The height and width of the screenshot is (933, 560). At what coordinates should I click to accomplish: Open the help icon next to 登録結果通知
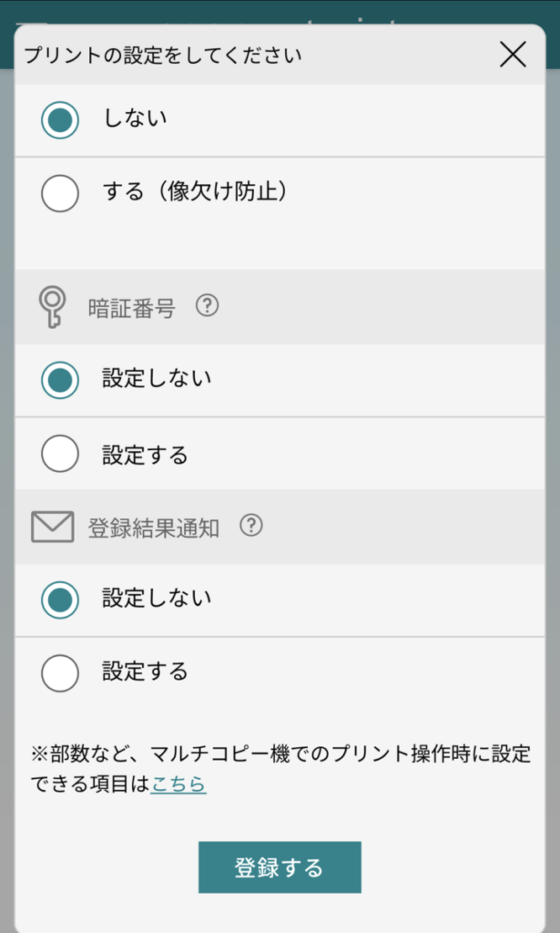click(x=252, y=526)
